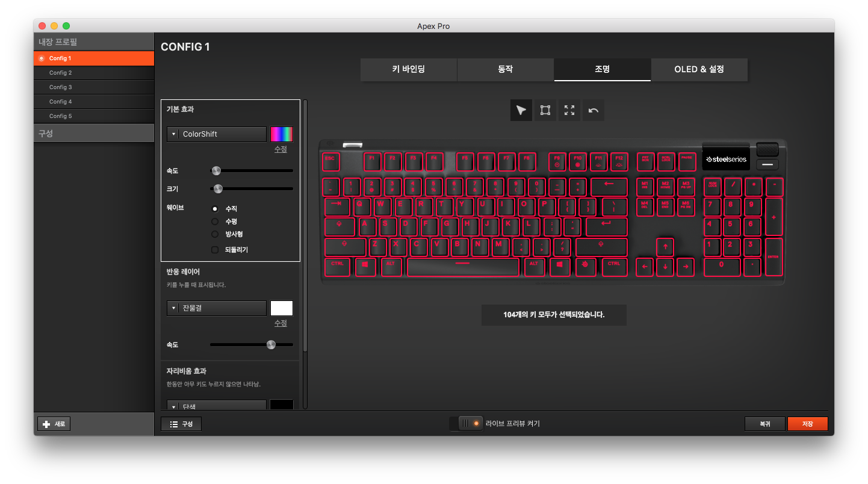Select the F10 record key
The width and height of the screenshot is (868, 484).
(x=578, y=162)
